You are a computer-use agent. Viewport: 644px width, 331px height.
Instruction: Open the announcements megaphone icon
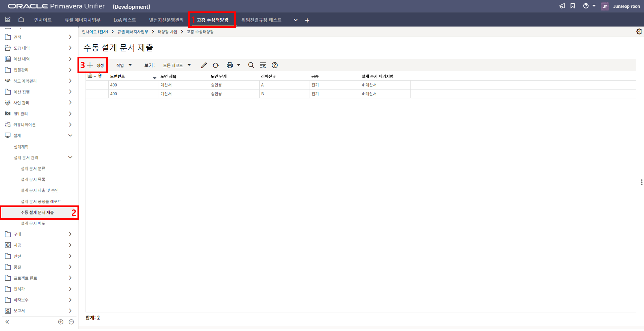(x=562, y=6)
